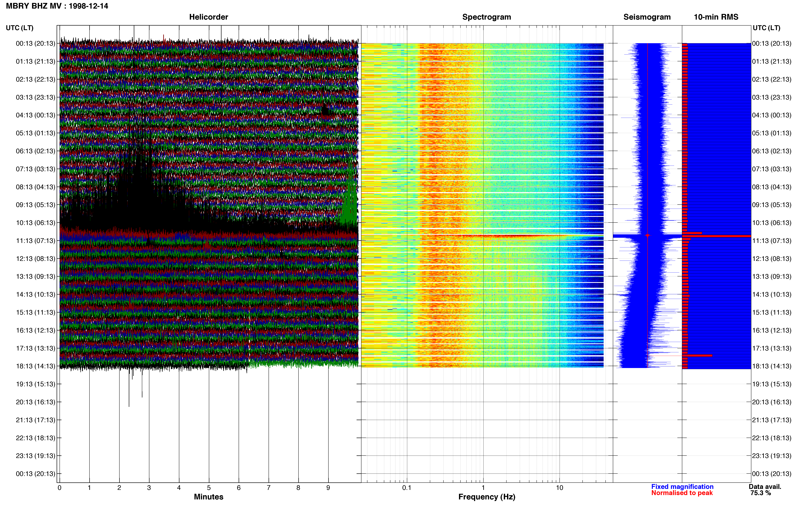Click the red Normalised to peak legend text
Viewport: 812px width, 508px height.
[x=682, y=493]
